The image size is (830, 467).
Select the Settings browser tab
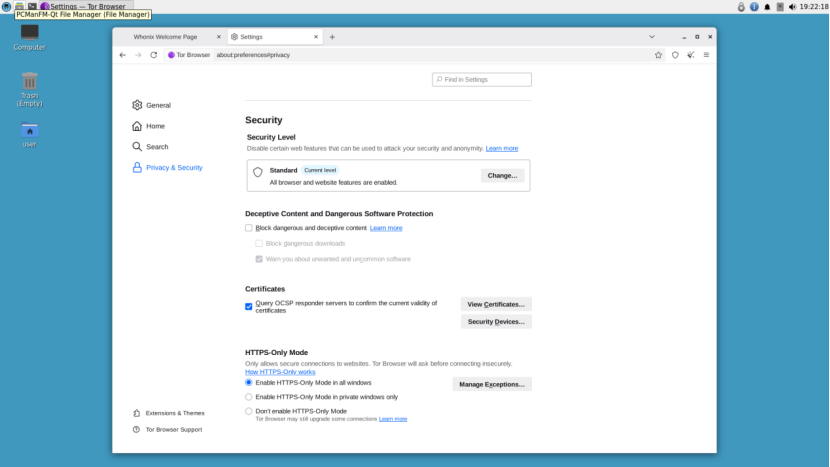pos(274,37)
